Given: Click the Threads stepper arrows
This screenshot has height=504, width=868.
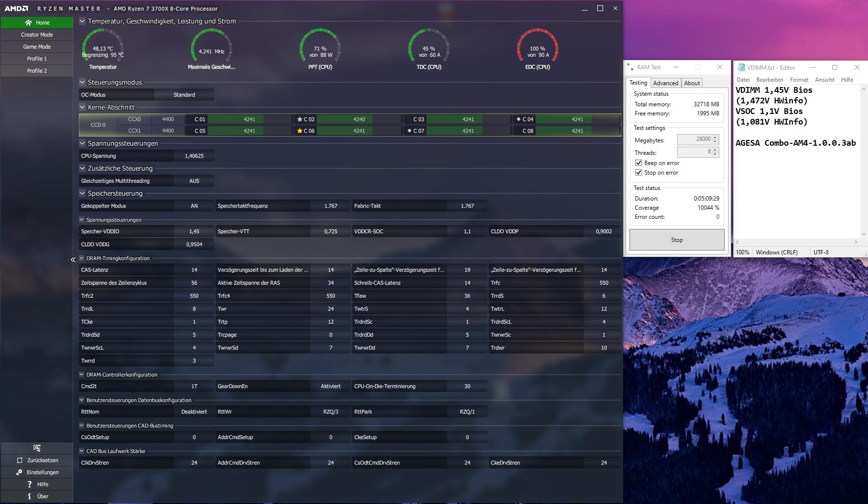Looking at the screenshot, I should (715, 152).
